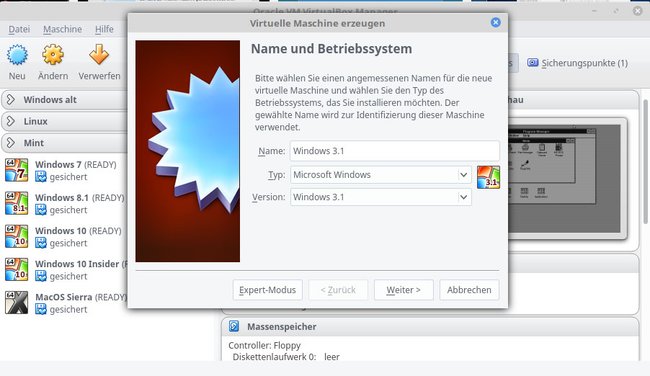Screen dimensions: 650x376
Task: Click the Name und Betriebssystem heading
Action: [x=331, y=49]
